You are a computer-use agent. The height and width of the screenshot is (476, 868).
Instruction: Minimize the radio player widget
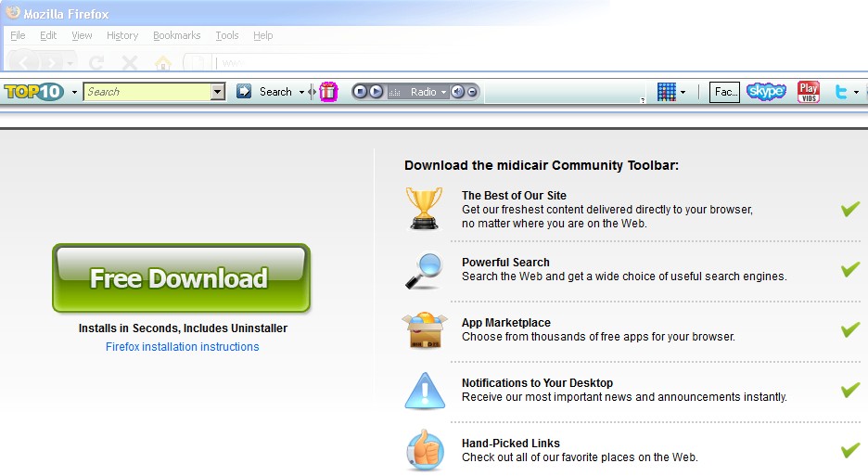pyautogui.click(x=472, y=92)
